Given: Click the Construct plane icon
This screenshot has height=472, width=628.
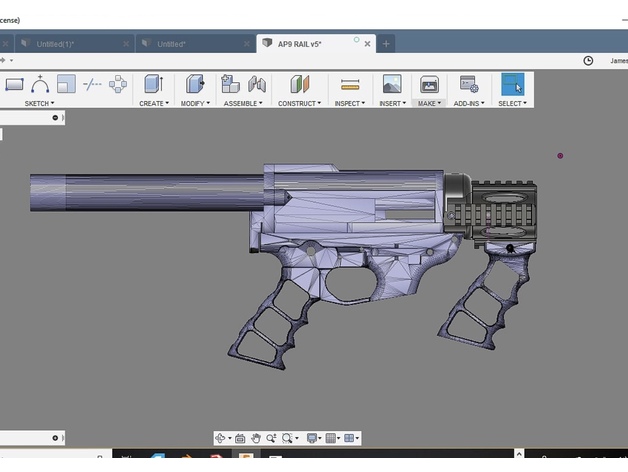Looking at the screenshot, I should click(x=297, y=85).
